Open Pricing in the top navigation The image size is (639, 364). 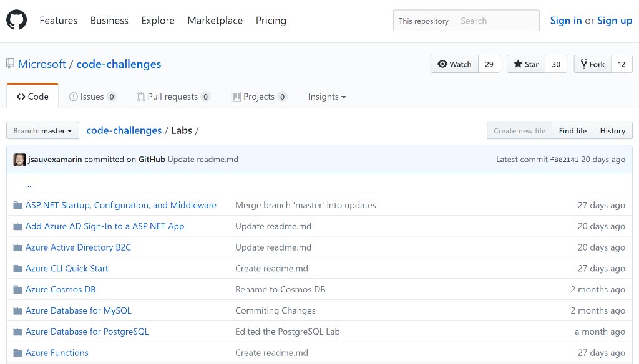tap(271, 21)
